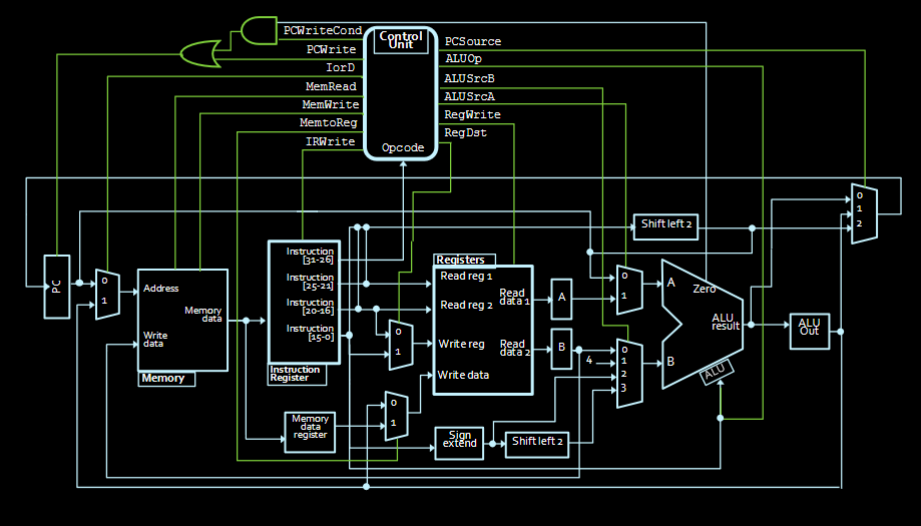This screenshot has height=526, width=921.
Task: Click the Registers block title label
Action: pos(461,259)
